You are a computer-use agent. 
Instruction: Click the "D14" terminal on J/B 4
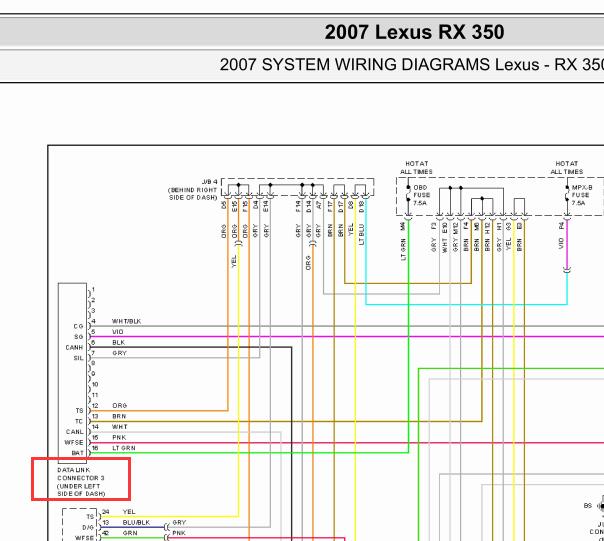point(309,207)
